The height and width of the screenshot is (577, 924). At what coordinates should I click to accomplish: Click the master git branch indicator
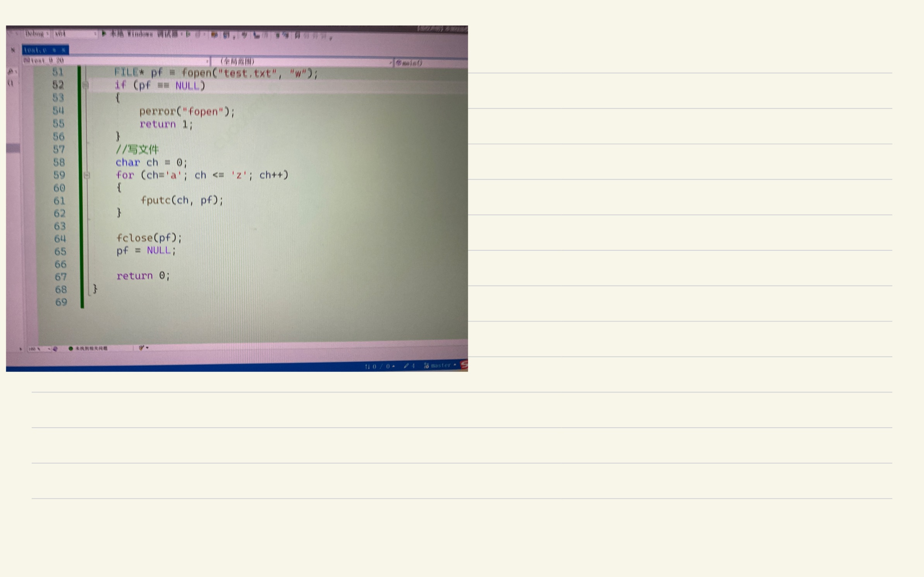click(440, 365)
